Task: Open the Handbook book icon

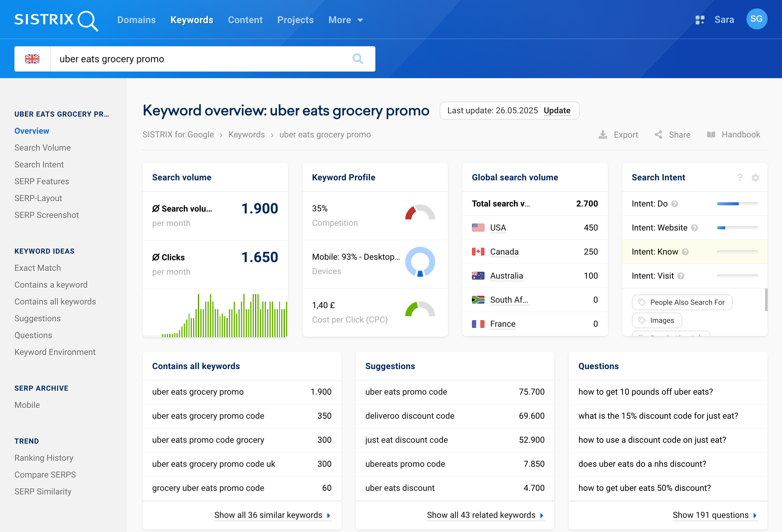Action: point(711,135)
